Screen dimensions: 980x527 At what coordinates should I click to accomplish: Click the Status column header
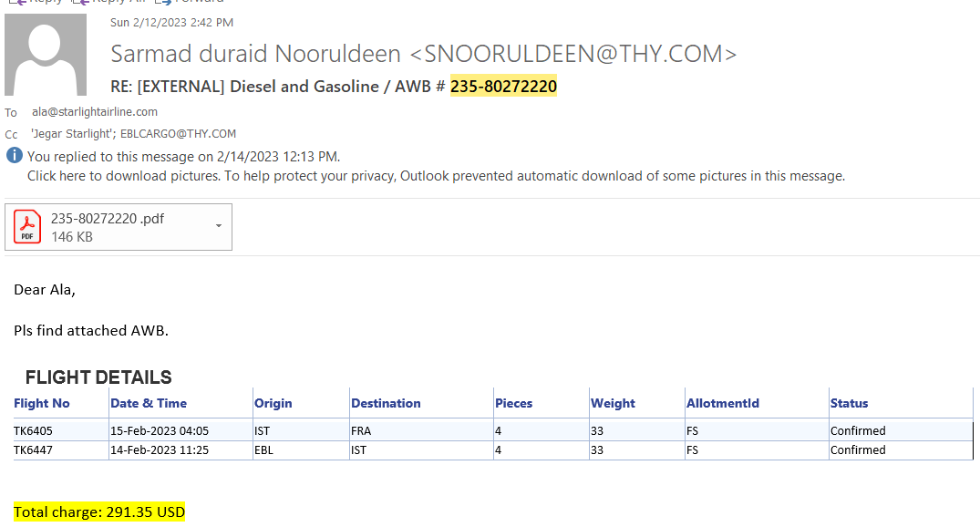(849, 403)
